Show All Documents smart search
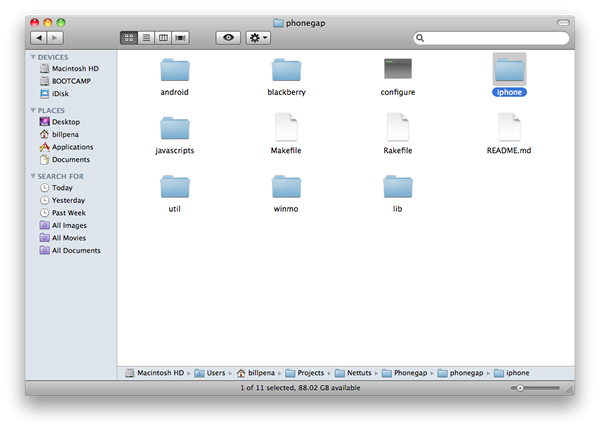Screen dimensions: 600x429 [70, 251]
